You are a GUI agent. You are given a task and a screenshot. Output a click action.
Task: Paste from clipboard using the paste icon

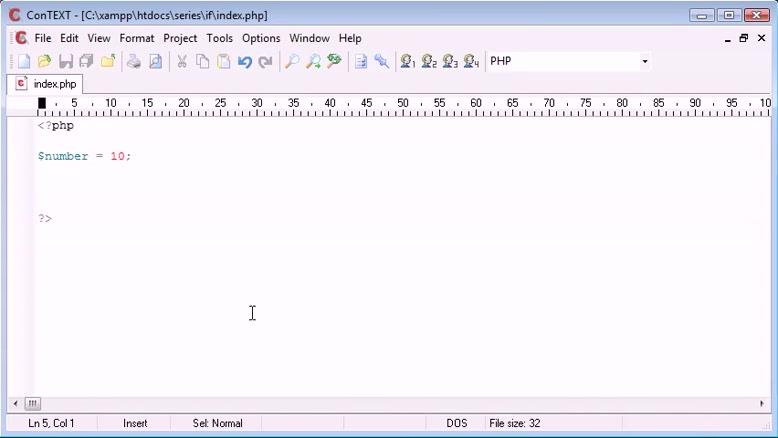[224, 62]
